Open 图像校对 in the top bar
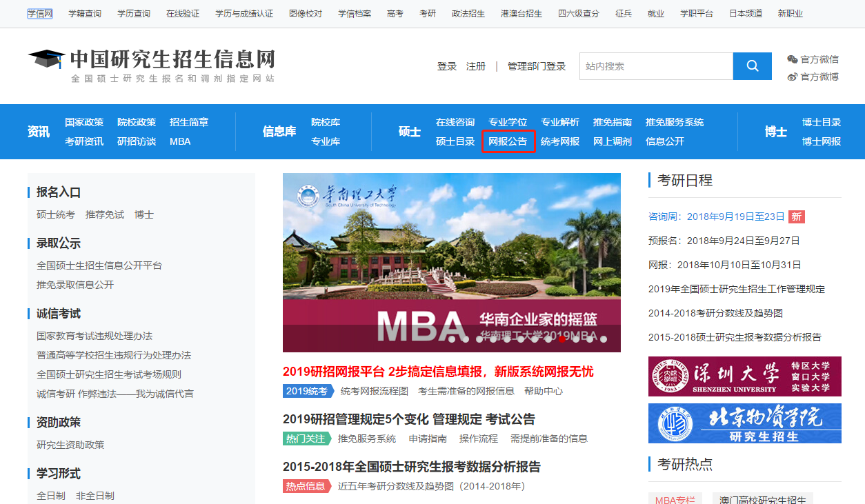865x504 pixels. (306, 14)
